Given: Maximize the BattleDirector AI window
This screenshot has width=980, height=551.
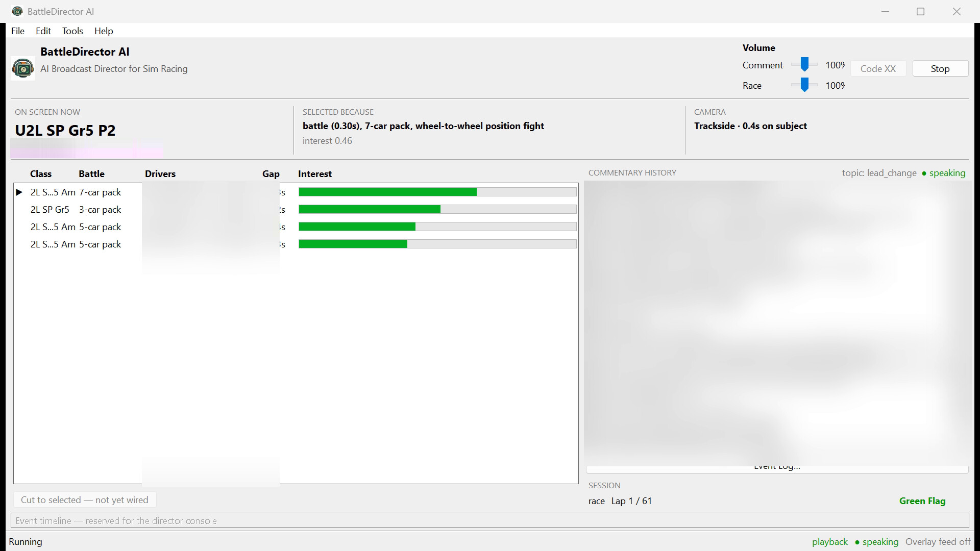Looking at the screenshot, I should tap(921, 11).
